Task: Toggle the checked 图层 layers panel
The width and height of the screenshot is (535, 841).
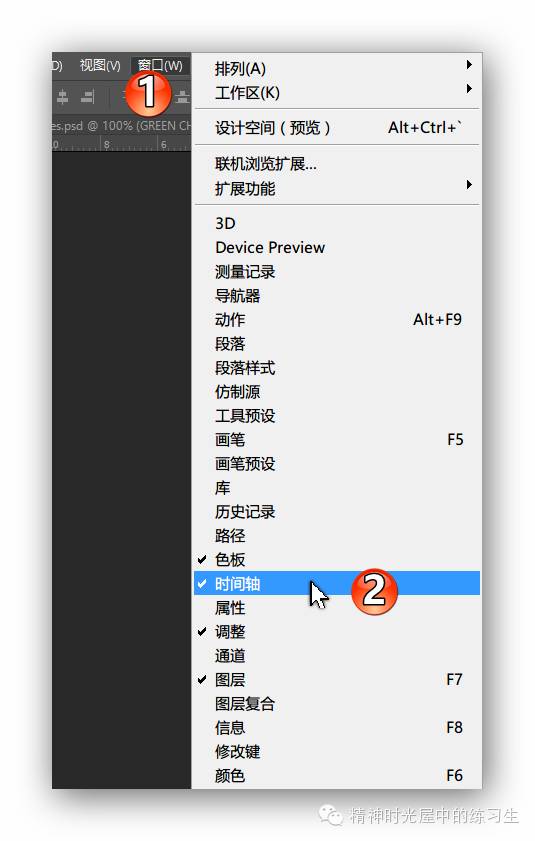Action: pos(336,680)
